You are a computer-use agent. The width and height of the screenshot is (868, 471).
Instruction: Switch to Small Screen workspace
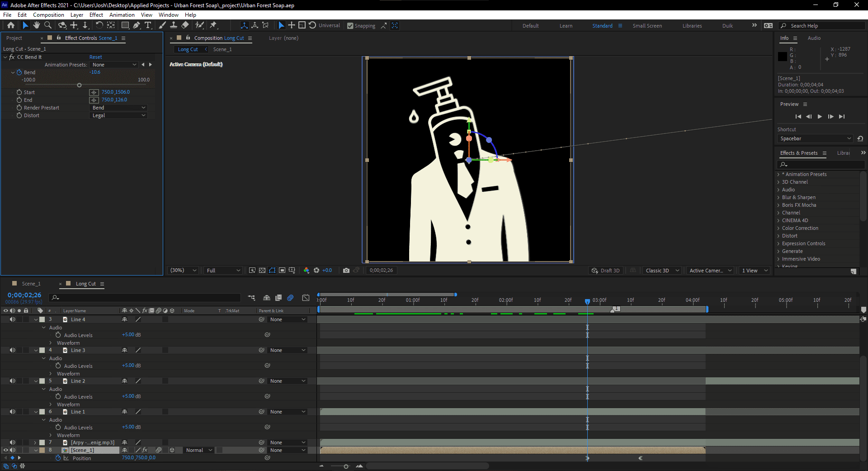tap(647, 26)
